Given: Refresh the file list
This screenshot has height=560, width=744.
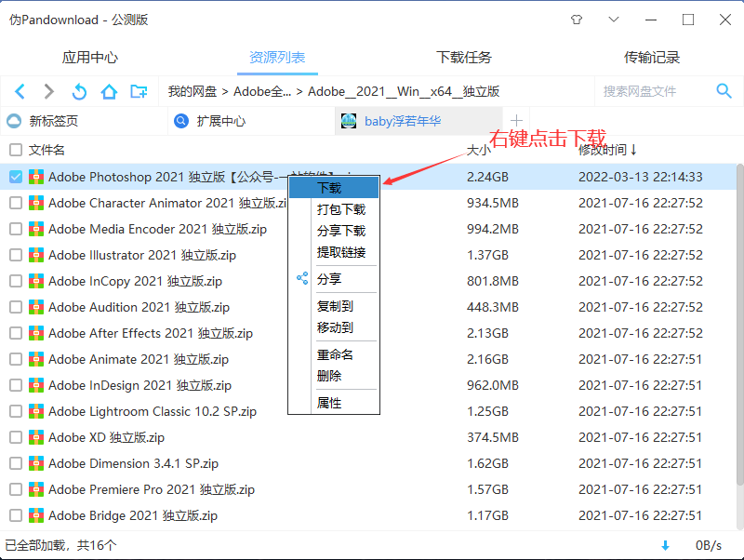Looking at the screenshot, I should point(79,91).
